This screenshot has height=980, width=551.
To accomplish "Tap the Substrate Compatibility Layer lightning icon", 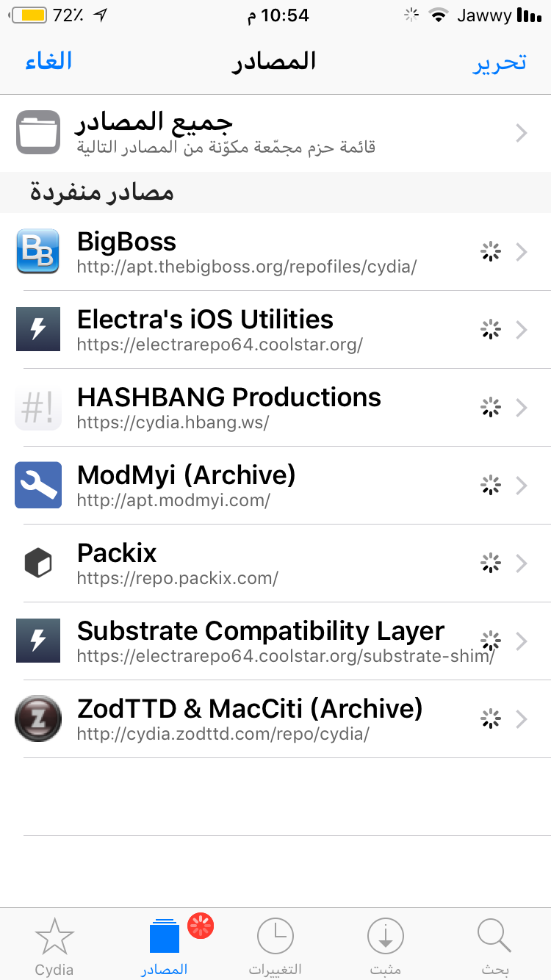I will [38, 641].
